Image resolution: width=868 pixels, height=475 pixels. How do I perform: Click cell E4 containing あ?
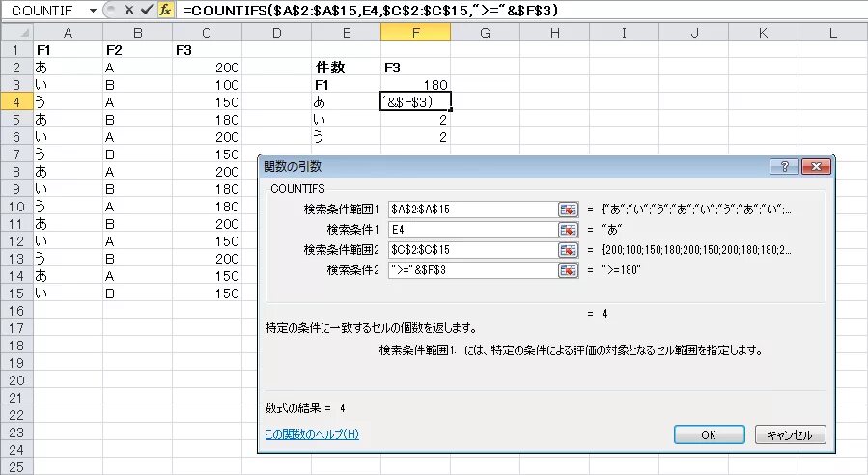point(346,102)
